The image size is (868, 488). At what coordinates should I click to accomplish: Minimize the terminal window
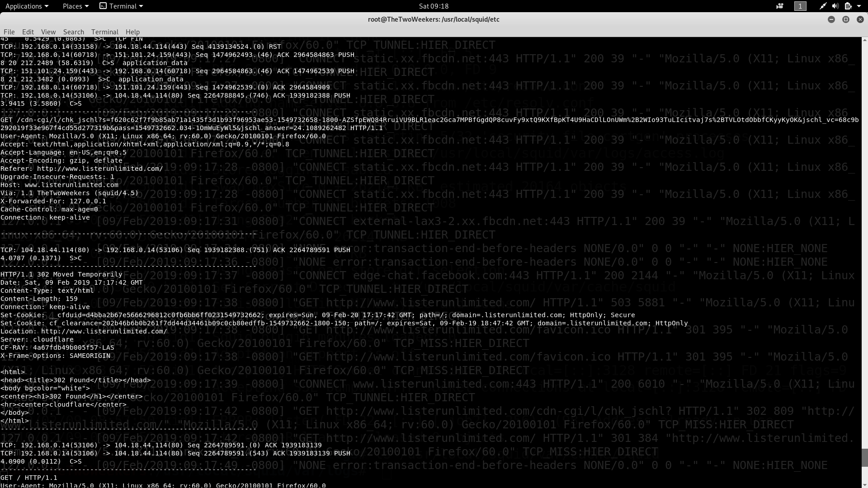click(831, 19)
